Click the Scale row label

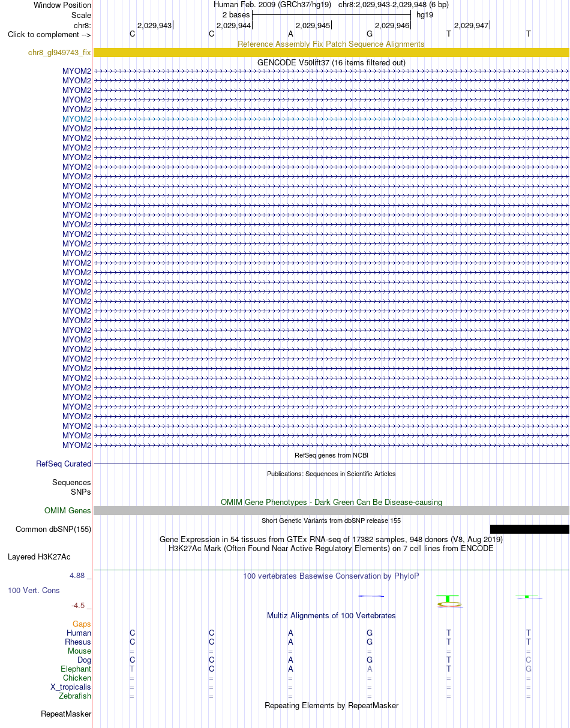(81, 15)
